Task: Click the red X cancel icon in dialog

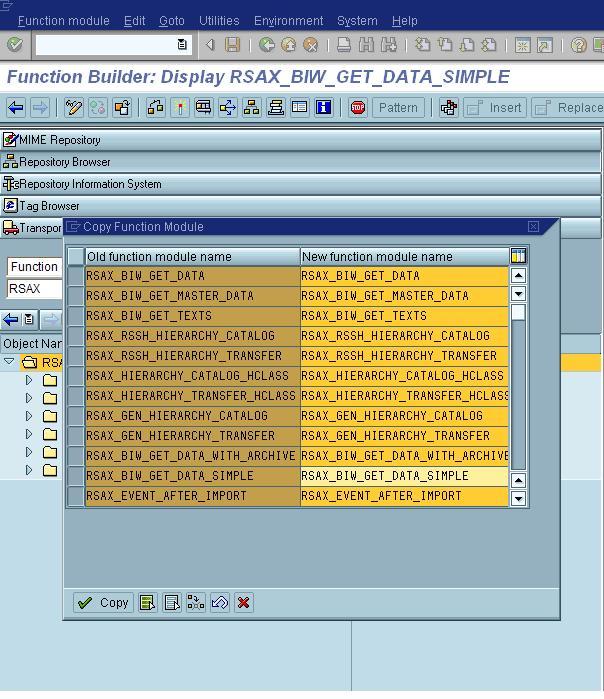Action: pos(244,603)
